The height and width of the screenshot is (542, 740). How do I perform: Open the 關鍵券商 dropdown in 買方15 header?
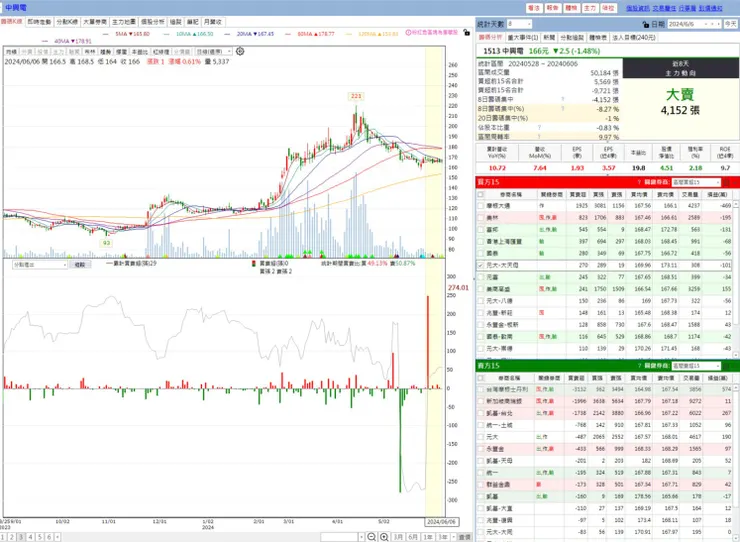click(x=697, y=182)
